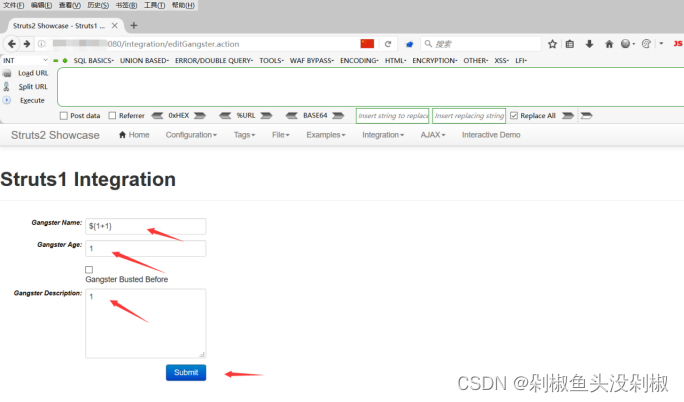Expand ENCRYPTION menu
Screen dimensions: 684x402
(x=435, y=61)
